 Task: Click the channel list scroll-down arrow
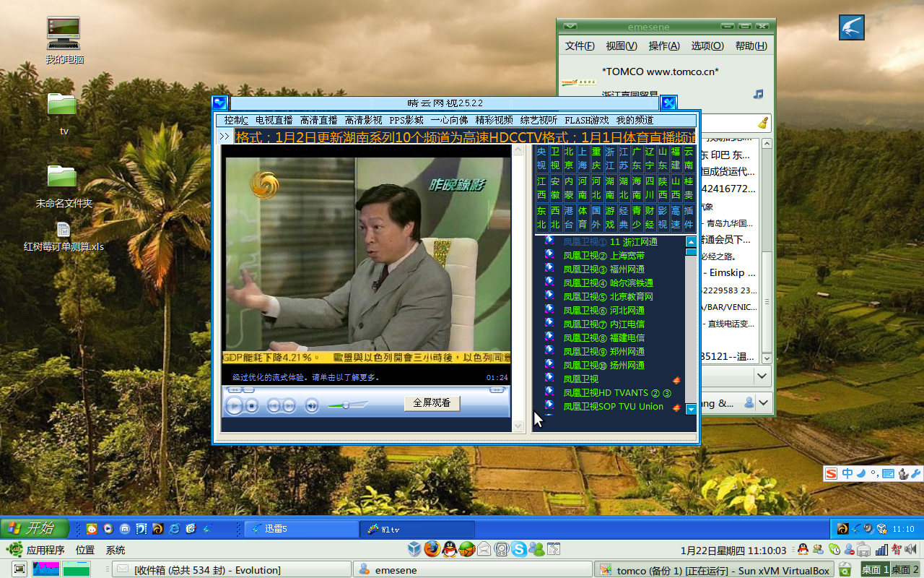pyautogui.click(x=691, y=409)
